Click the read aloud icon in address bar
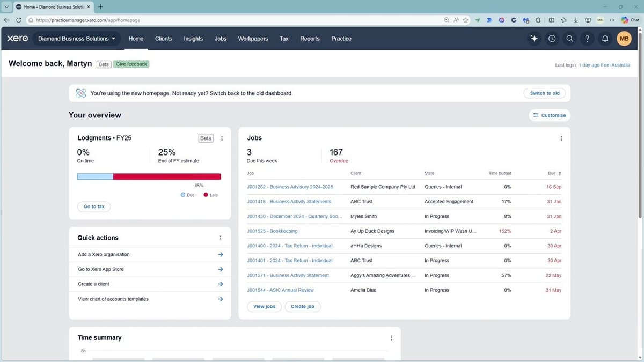Image resolution: width=644 pixels, height=362 pixels. click(456, 20)
